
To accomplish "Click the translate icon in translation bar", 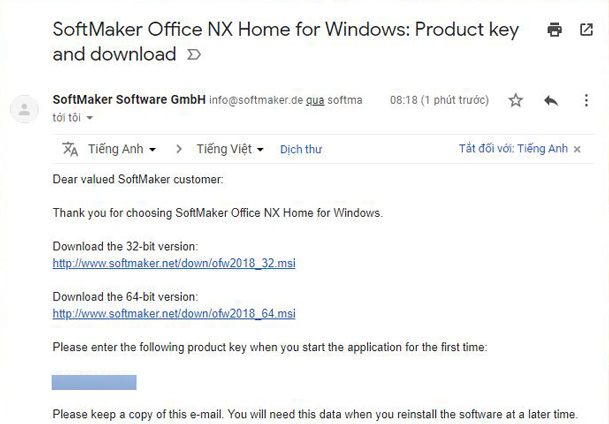I will pyautogui.click(x=70, y=149).
